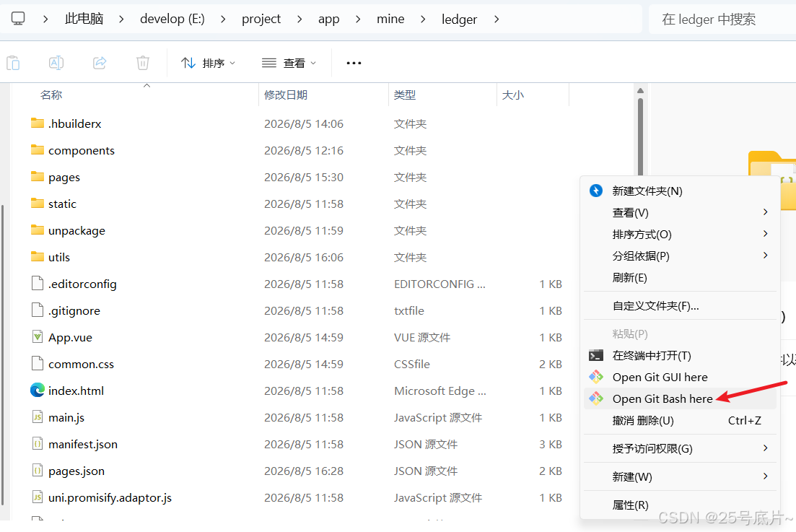Expand the chevron after ledger in the path
796x532 pixels.
pyautogui.click(x=497, y=19)
